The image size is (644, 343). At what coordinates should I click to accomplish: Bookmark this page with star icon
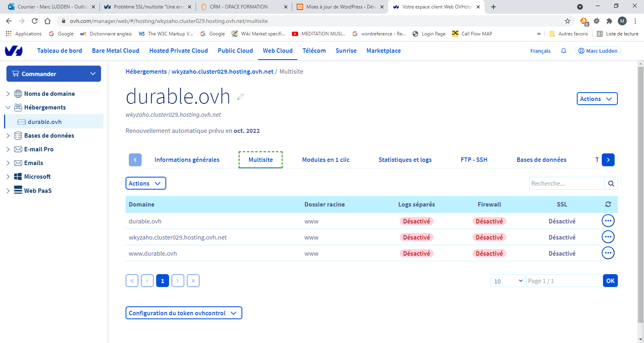[568, 21]
